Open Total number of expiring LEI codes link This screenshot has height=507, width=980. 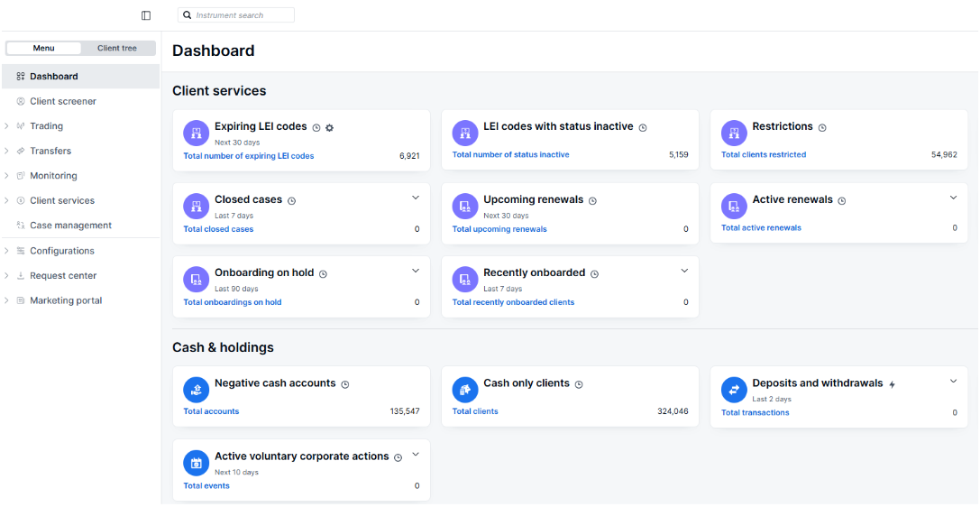[x=249, y=156]
